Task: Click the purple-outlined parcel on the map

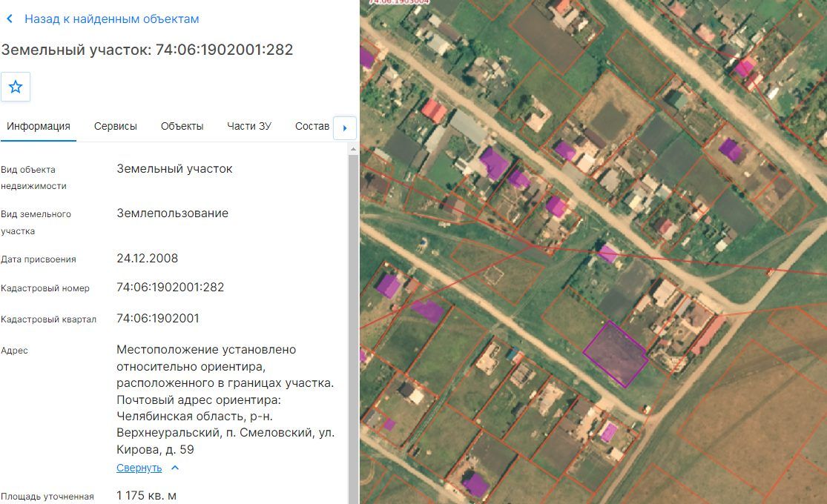Action: pyautogui.click(x=615, y=354)
